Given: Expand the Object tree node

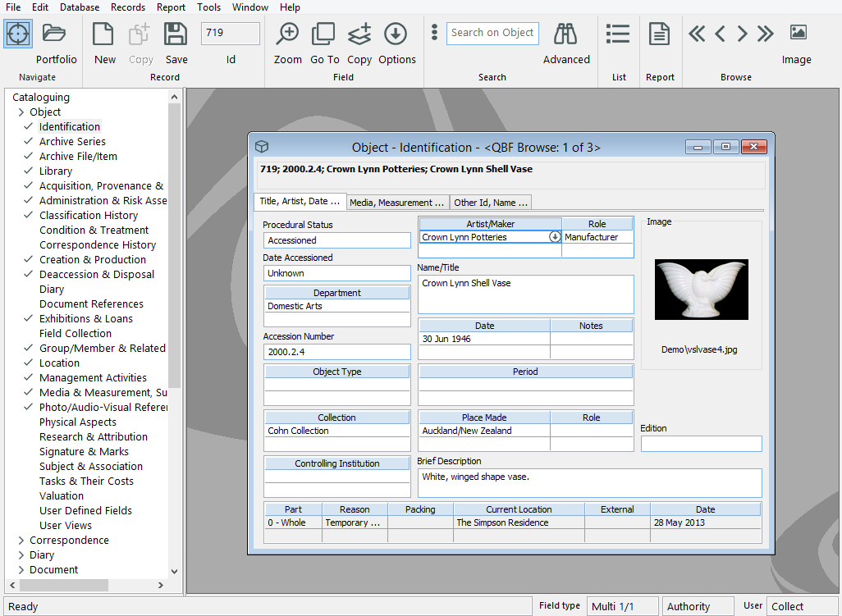Looking at the screenshot, I should pyautogui.click(x=21, y=112).
